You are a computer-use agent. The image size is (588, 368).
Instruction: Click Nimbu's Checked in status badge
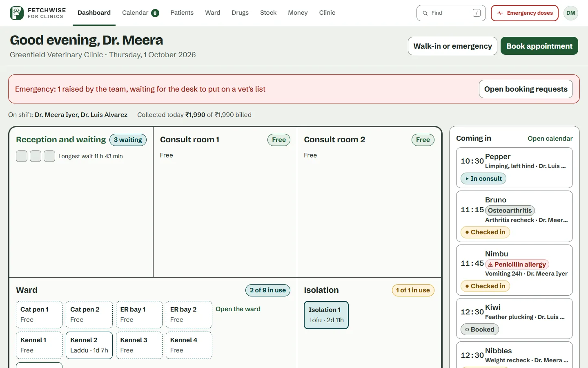(x=485, y=286)
